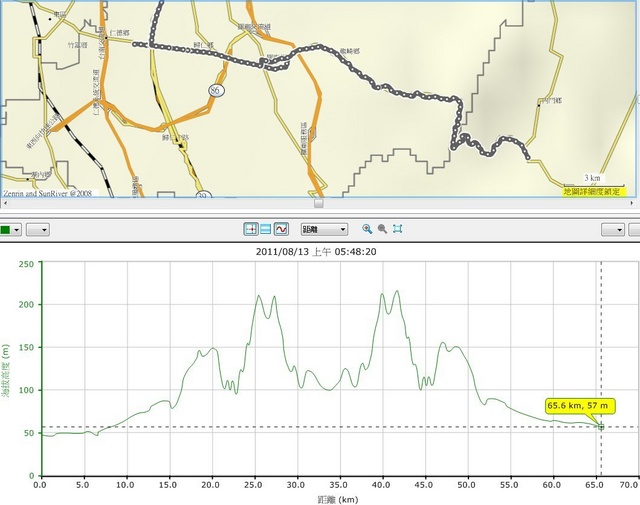The image size is (640, 505).
Task: Toggle the first graph layout view button
Action: pyautogui.click(x=251, y=229)
